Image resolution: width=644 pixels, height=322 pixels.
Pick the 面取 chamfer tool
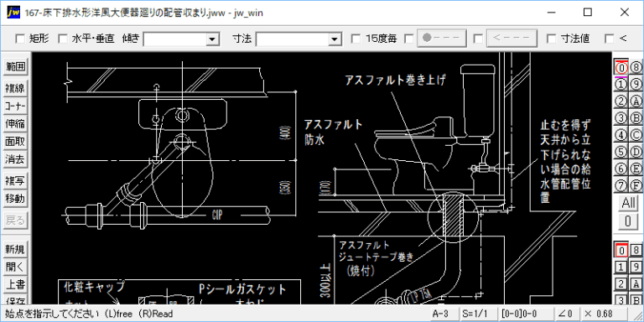tap(15, 142)
